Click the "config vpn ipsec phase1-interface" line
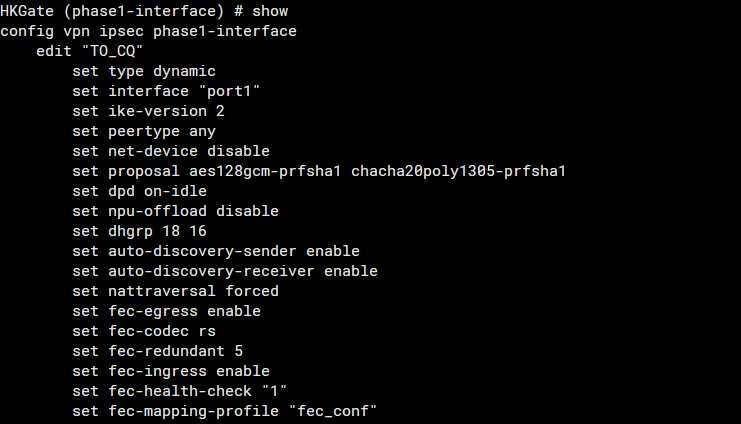 (x=148, y=31)
